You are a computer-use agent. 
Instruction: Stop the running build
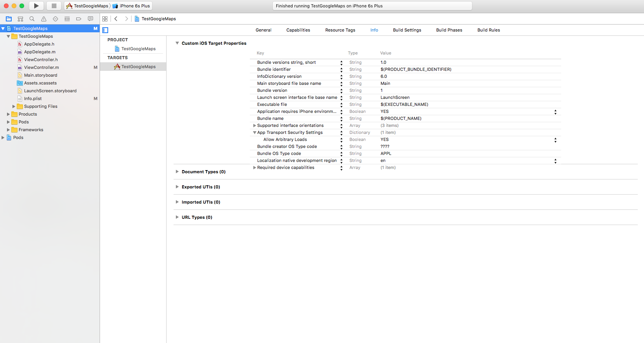(x=54, y=6)
